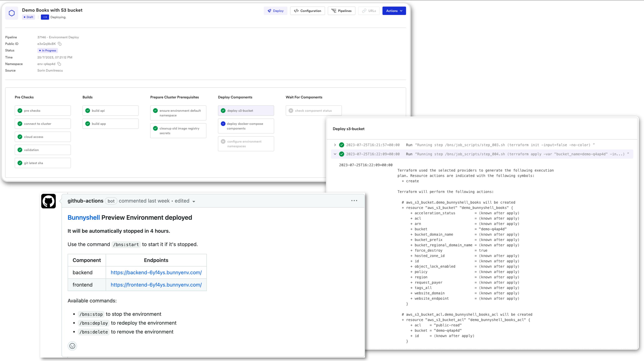Click the Bunnyshell heading link

(84, 217)
